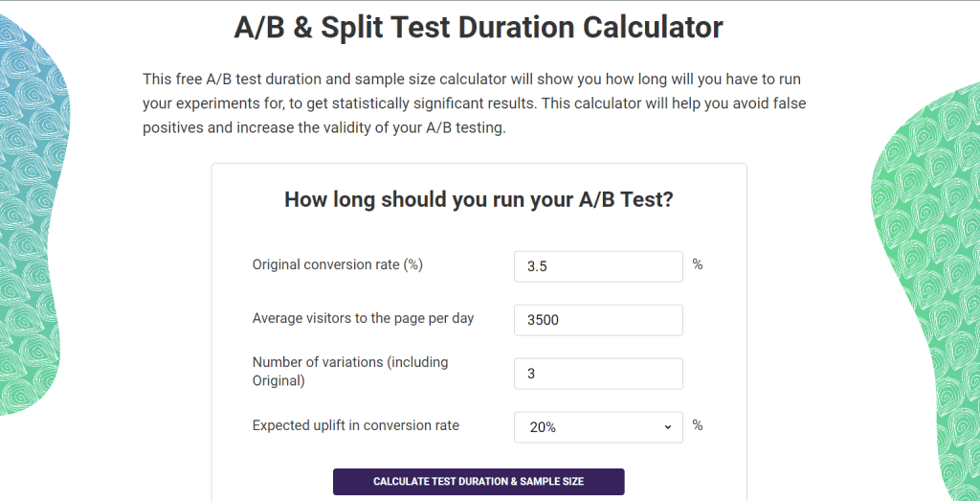Click percent sign beside uplift dropdown
Screen dimensions: 980x501
[698, 425]
